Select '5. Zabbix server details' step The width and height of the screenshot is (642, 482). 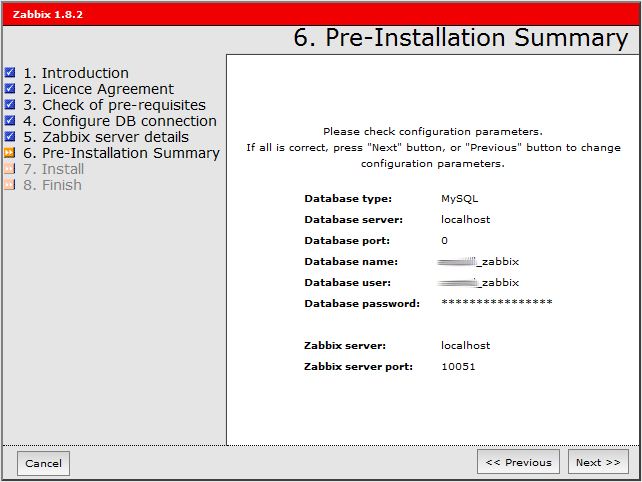(106, 137)
